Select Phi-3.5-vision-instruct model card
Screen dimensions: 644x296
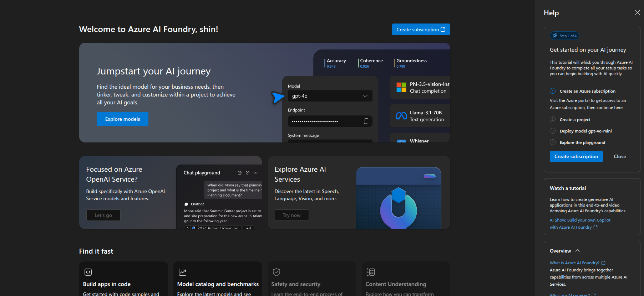(x=420, y=87)
